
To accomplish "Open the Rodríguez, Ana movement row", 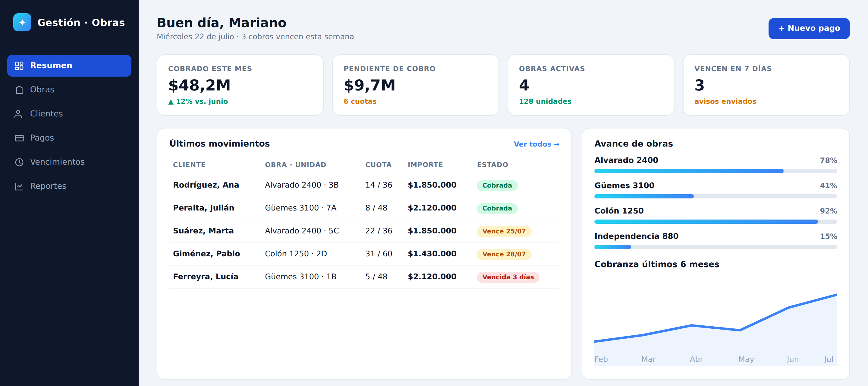I will 364,185.
